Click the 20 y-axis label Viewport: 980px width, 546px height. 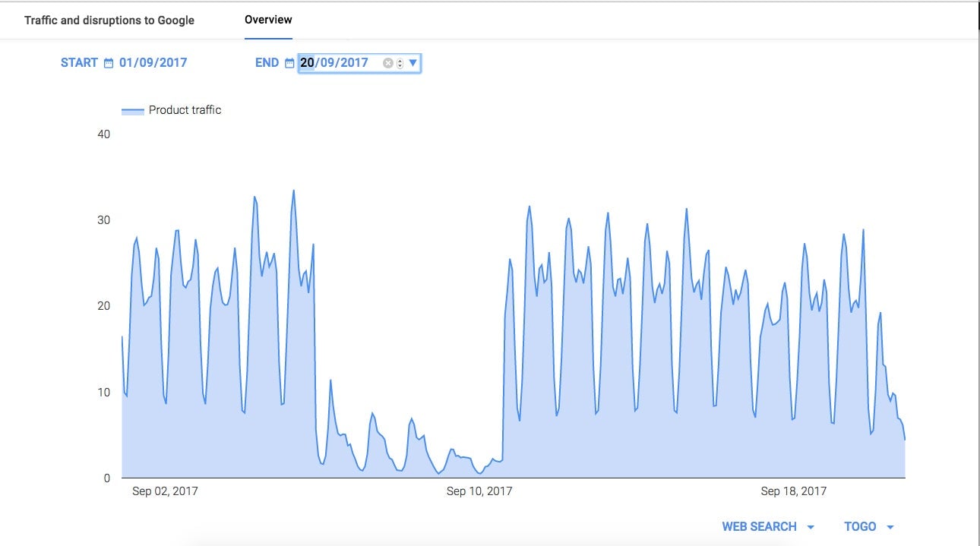[x=104, y=306]
